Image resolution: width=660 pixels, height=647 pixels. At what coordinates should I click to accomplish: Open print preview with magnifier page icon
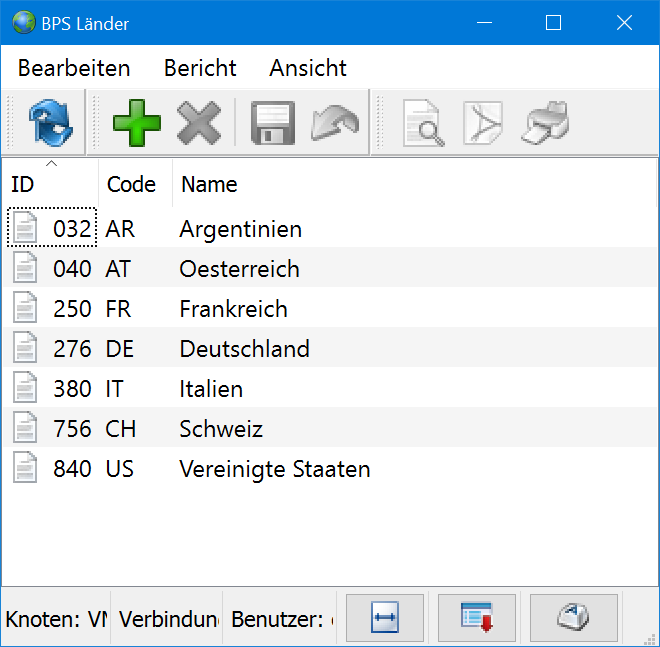(423, 124)
